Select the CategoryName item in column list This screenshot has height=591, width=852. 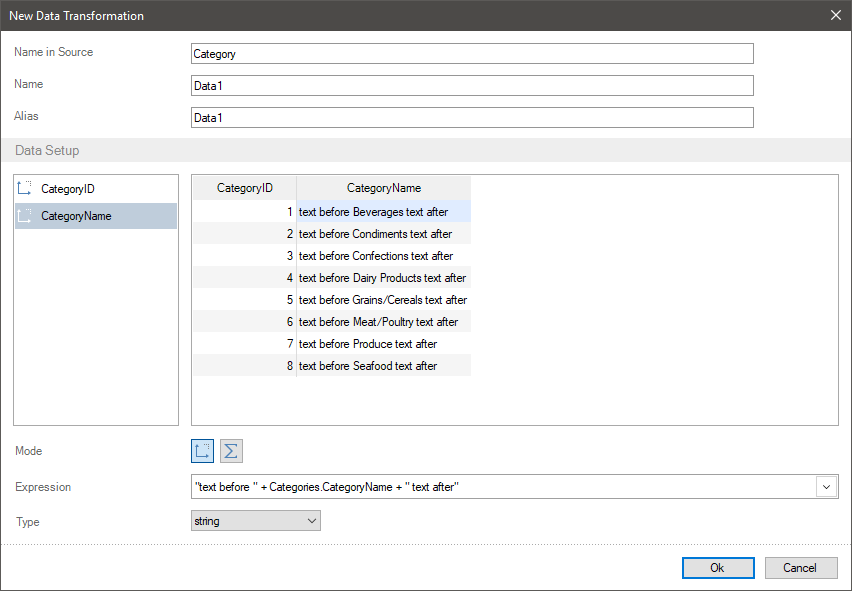tap(76, 216)
